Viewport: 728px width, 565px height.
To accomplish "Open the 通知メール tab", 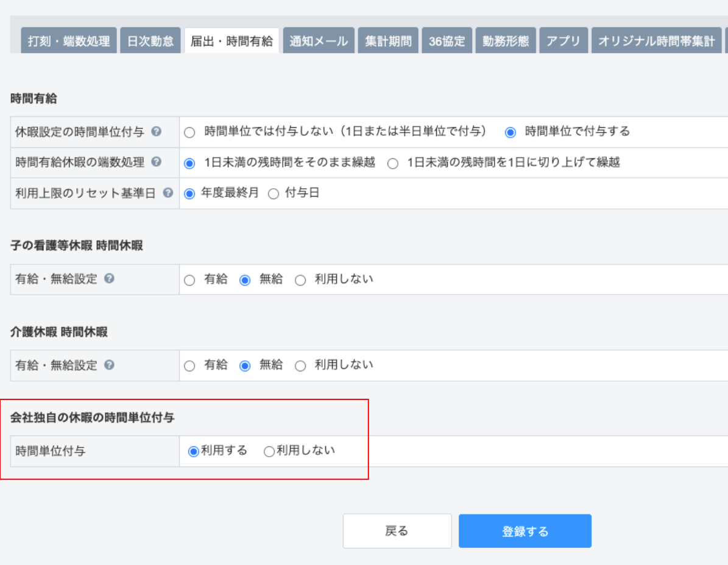I will point(319,41).
